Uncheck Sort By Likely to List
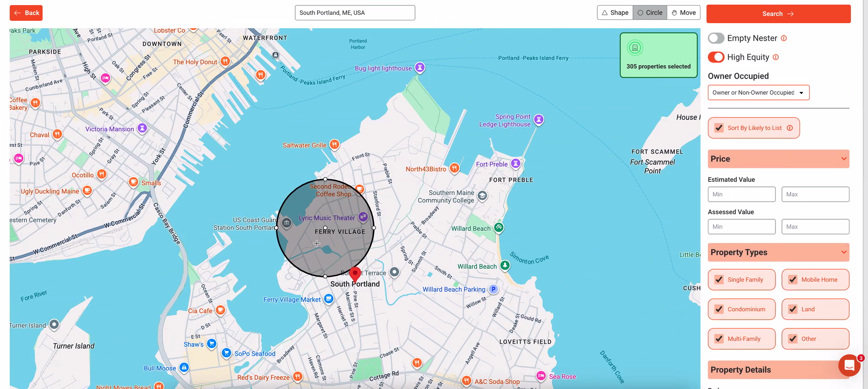868x389 pixels. pyautogui.click(x=719, y=128)
